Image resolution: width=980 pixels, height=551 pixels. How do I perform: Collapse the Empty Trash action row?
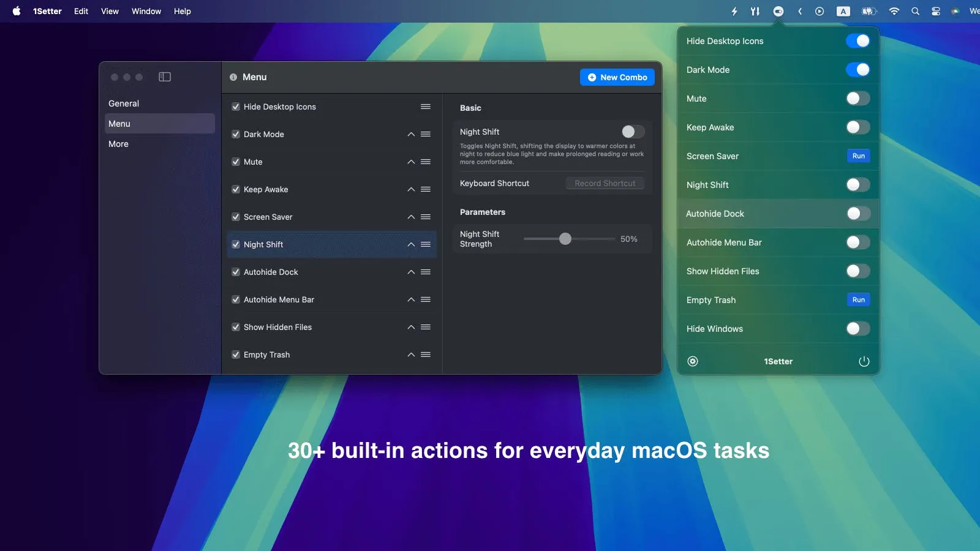pos(411,354)
